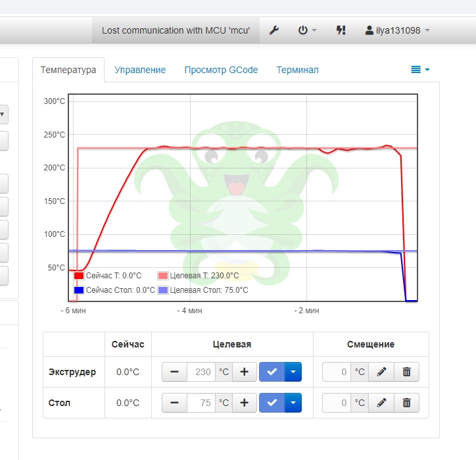Switch to the Просмотр GCode tab

221,70
